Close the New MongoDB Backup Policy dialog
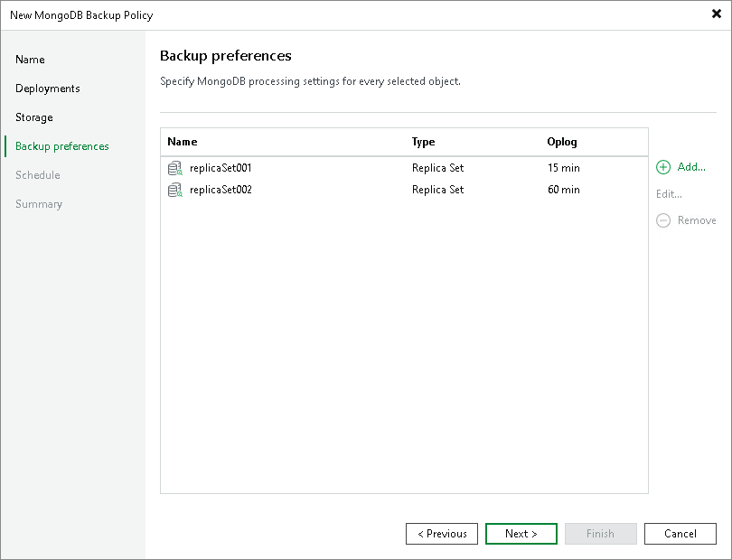Viewport: 732px width, 560px height. click(x=716, y=14)
